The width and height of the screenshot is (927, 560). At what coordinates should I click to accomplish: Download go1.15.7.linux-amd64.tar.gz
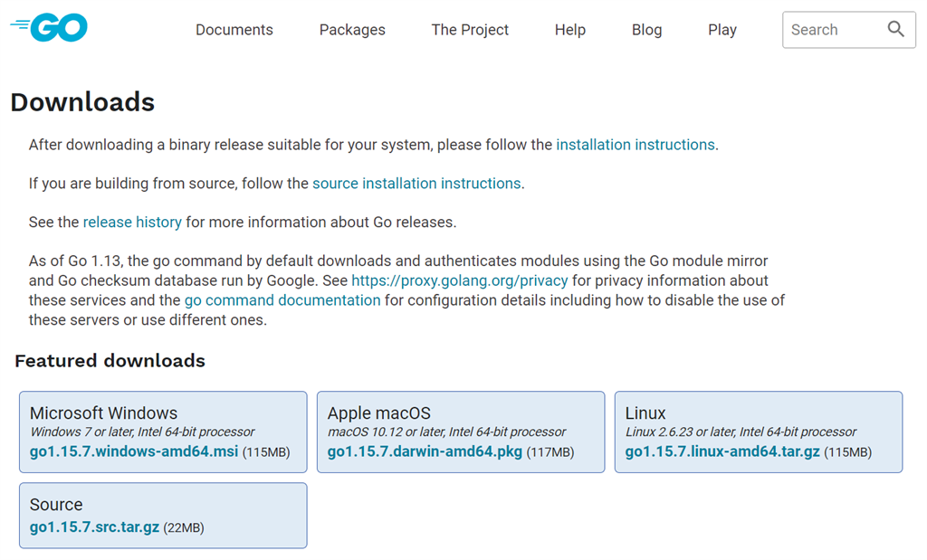pyautogui.click(x=722, y=451)
